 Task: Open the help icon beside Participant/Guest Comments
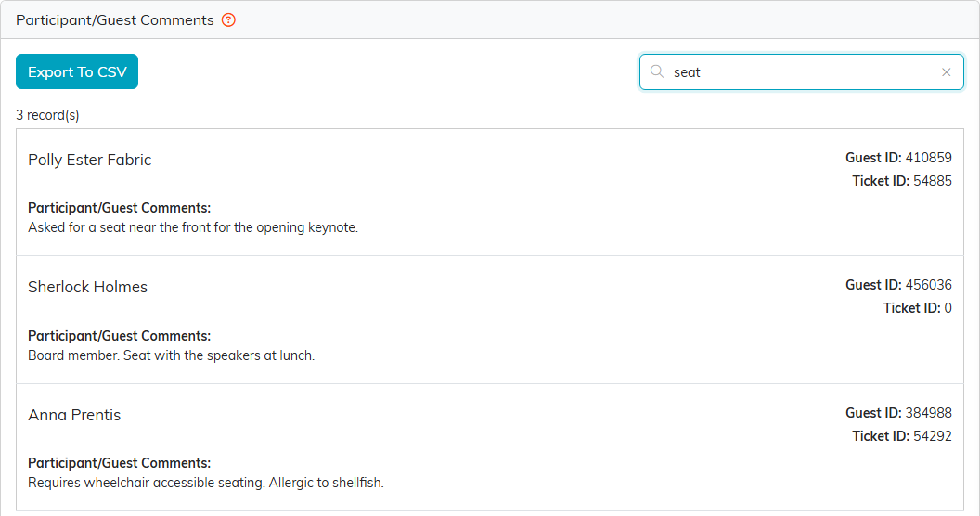click(228, 20)
